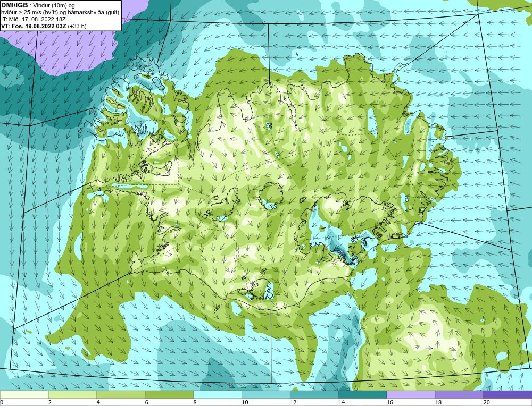The image size is (532, 406).
Task: Click the 6–8 m/s dark green swatch
Action: (169, 394)
